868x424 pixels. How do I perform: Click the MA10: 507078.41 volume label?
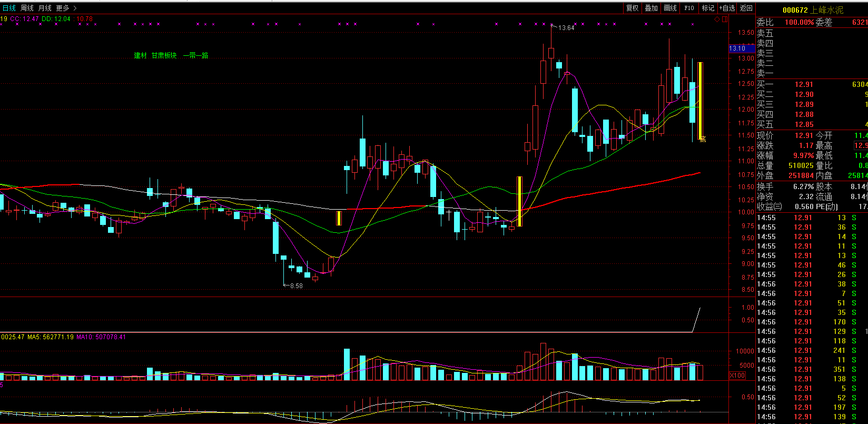(x=101, y=337)
